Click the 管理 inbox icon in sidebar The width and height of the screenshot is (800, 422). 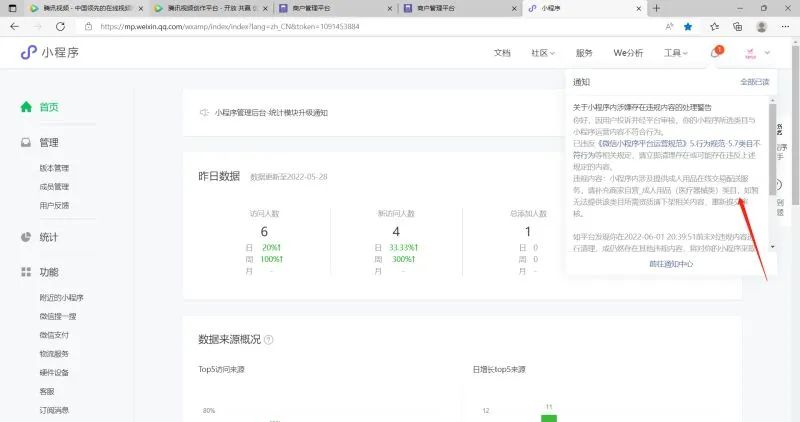point(26,142)
